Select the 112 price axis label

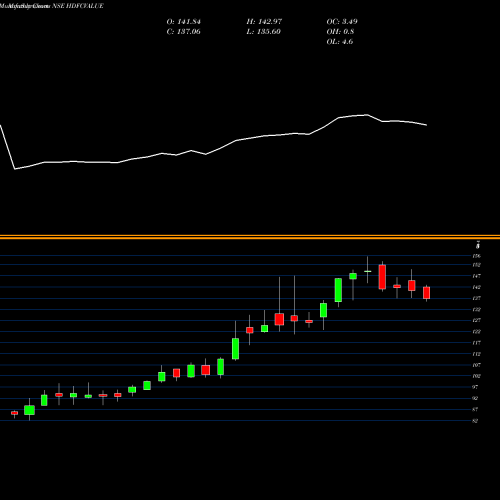[477, 354]
